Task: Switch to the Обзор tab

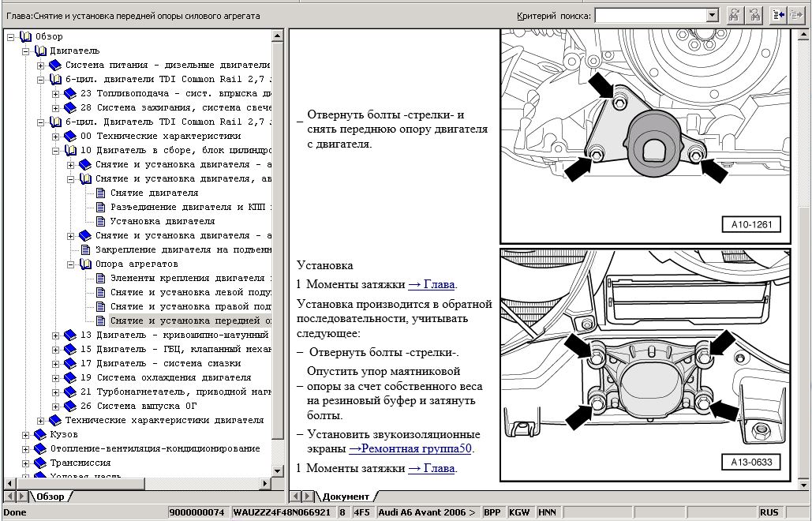Action: click(x=51, y=497)
